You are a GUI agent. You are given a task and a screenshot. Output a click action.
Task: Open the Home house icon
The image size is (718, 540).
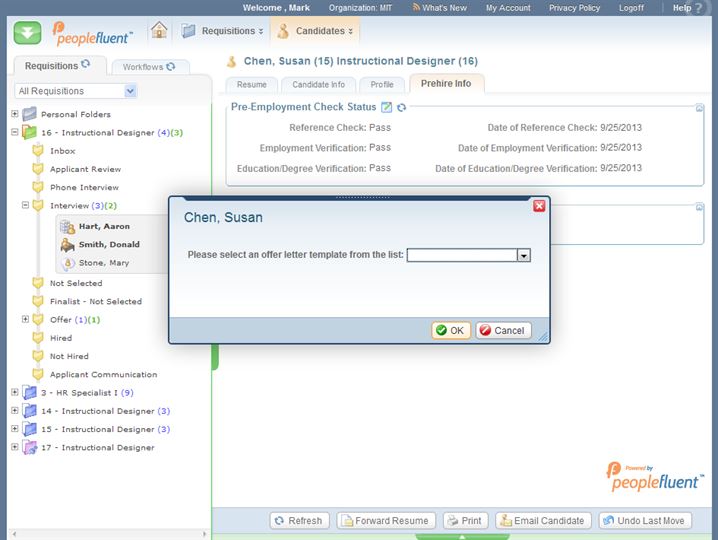pyautogui.click(x=159, y=30)
